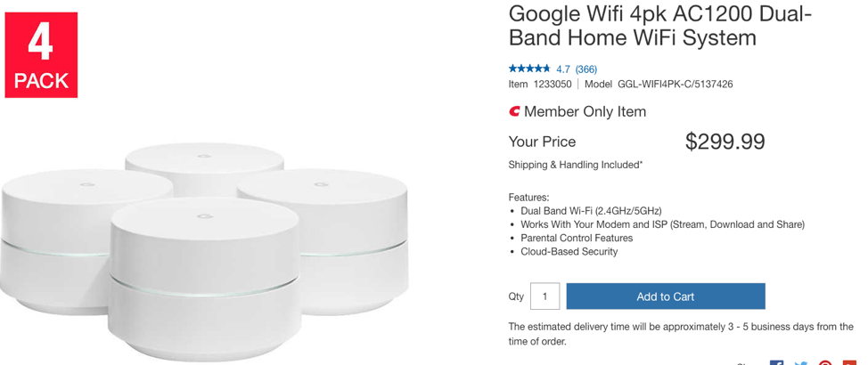Click the Parental Control Features bullet
Screen dimensions: 868x365
click(577, 238)
